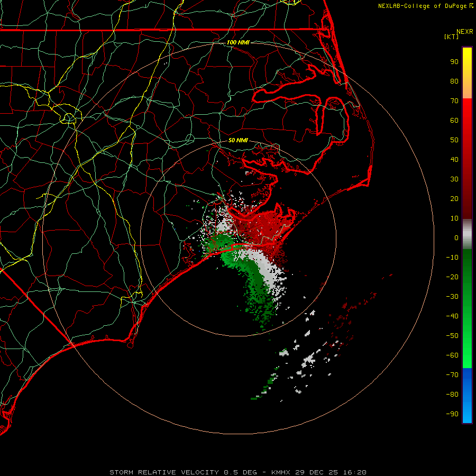Screen dimensions: 476x476
Task: Click the -70 value on velocity scale
Action: pyautogui.click(x=452, y=375)
